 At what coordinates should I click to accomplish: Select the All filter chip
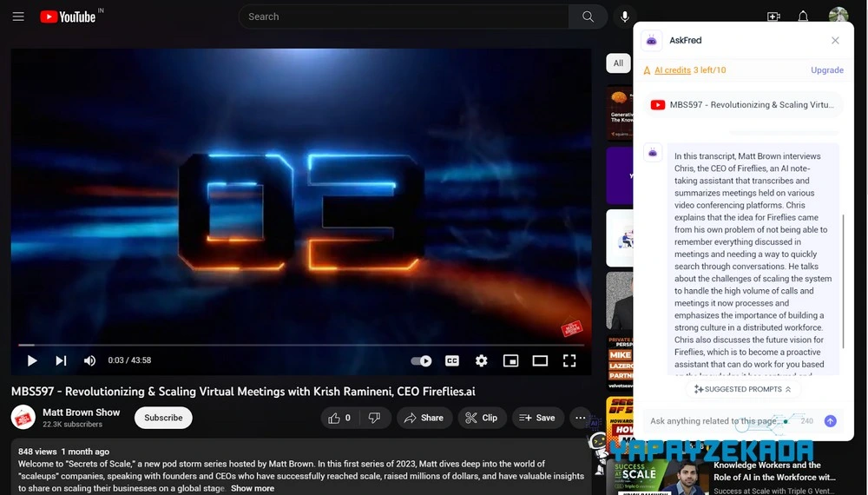(618, 63)
